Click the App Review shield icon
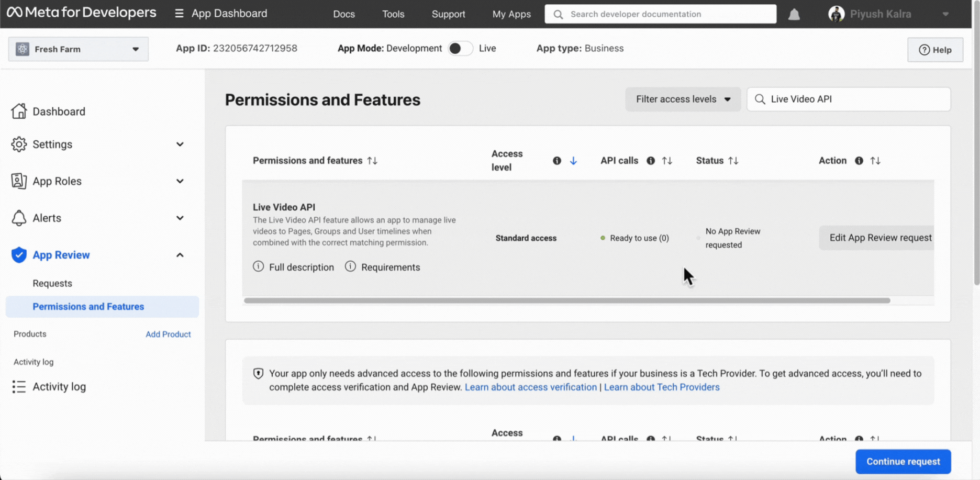 (19, 255)
